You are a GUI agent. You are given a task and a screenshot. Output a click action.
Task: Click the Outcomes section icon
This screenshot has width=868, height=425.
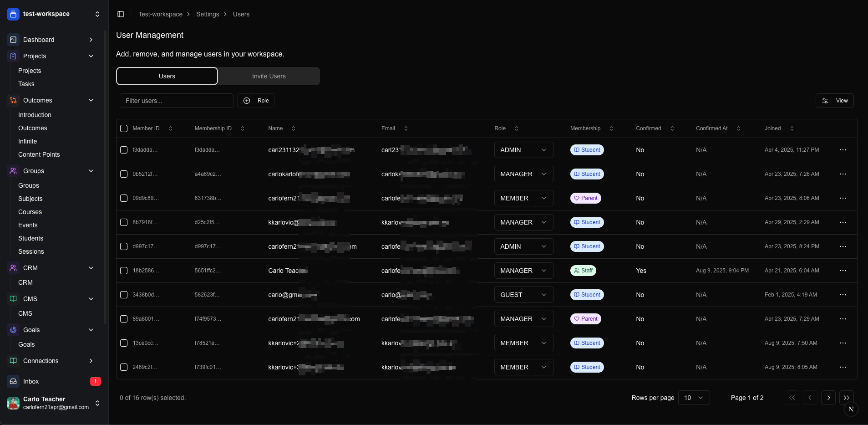(x=13, y=100)
